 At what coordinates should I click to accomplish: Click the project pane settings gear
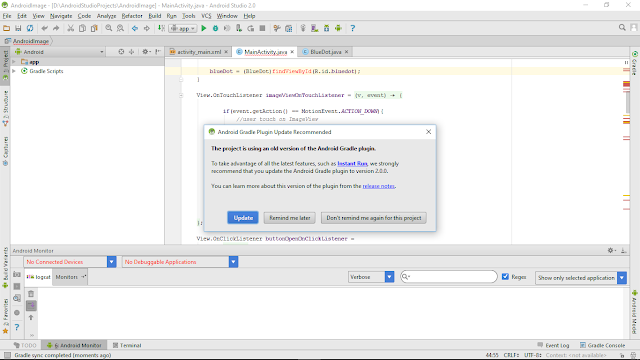(146, 52)
